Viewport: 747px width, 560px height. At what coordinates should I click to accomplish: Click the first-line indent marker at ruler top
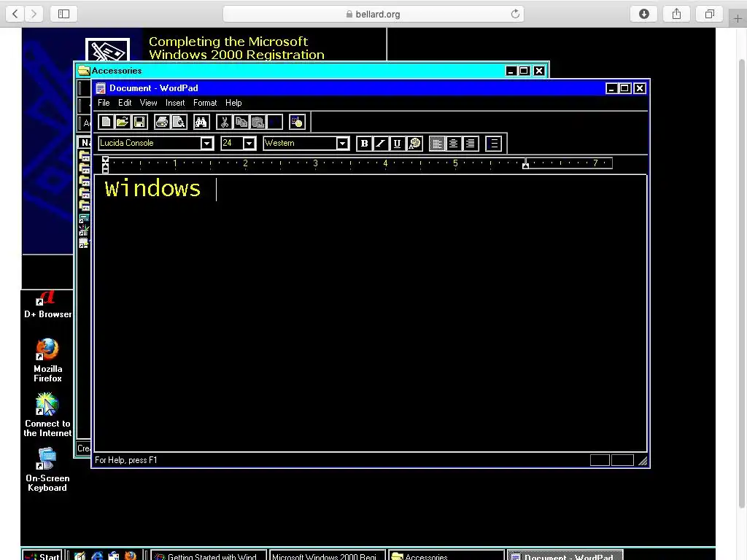pos(106,160)
